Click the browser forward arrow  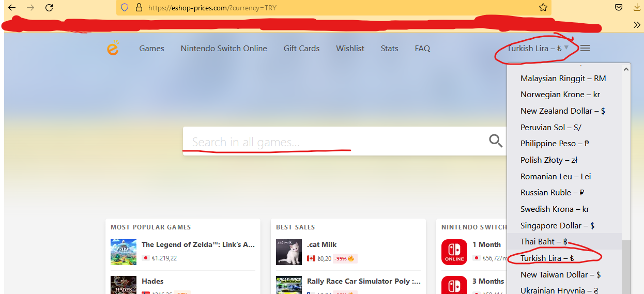(30, 8)
